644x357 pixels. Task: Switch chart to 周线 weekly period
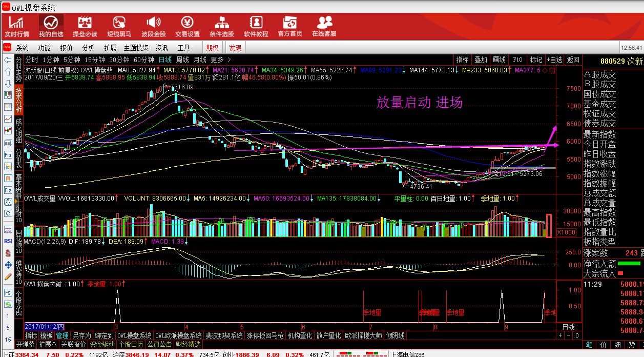183,60
